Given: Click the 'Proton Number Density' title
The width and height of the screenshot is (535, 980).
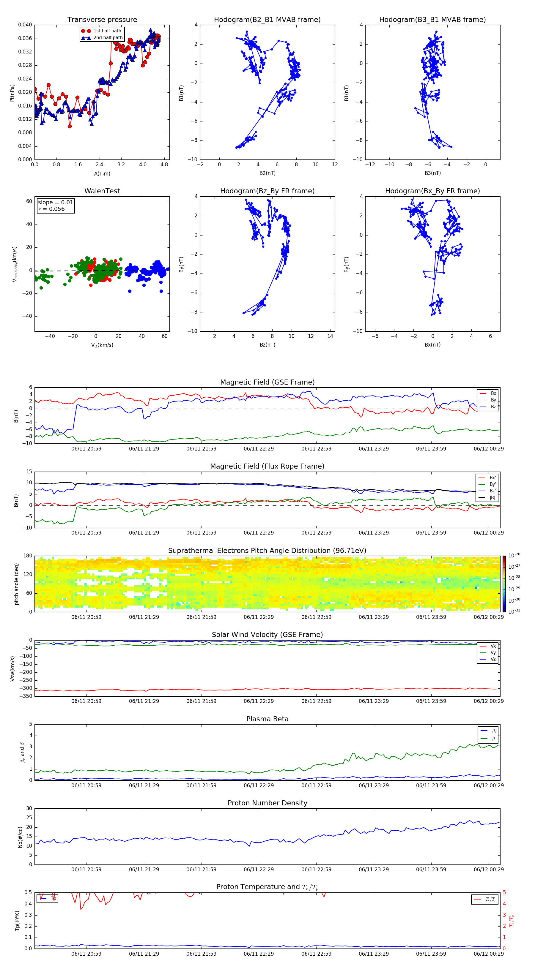Looking at the screenshot, I should tap(267, 803).
